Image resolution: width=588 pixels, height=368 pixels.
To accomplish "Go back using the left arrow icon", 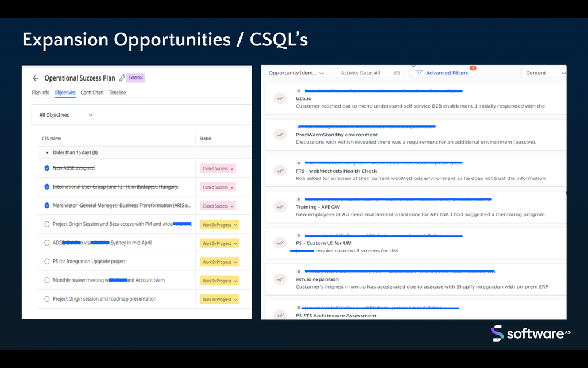I will [x=36, y=78].
